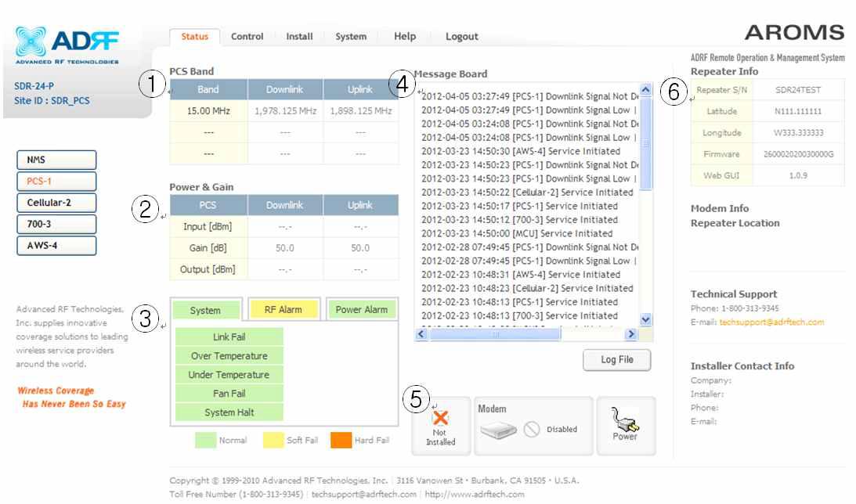Click the Repeater Location heading
This screenshot has width=856, height=504.
735,223
